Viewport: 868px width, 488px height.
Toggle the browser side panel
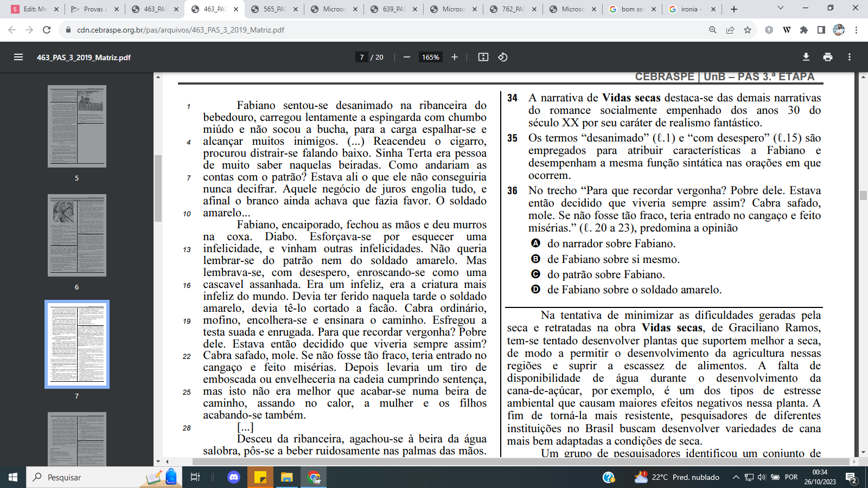[x=821, y=30]
